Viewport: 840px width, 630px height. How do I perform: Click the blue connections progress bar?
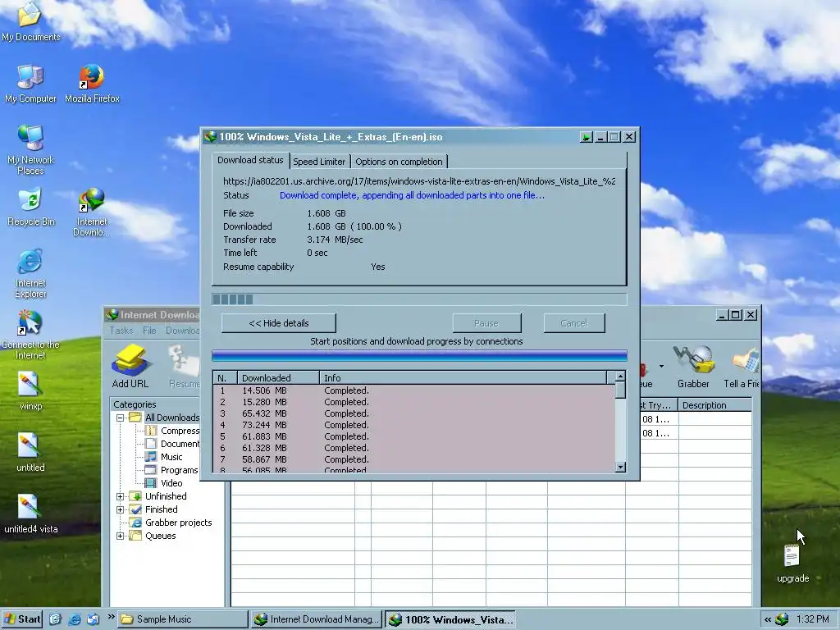click(x=419, y=356)
